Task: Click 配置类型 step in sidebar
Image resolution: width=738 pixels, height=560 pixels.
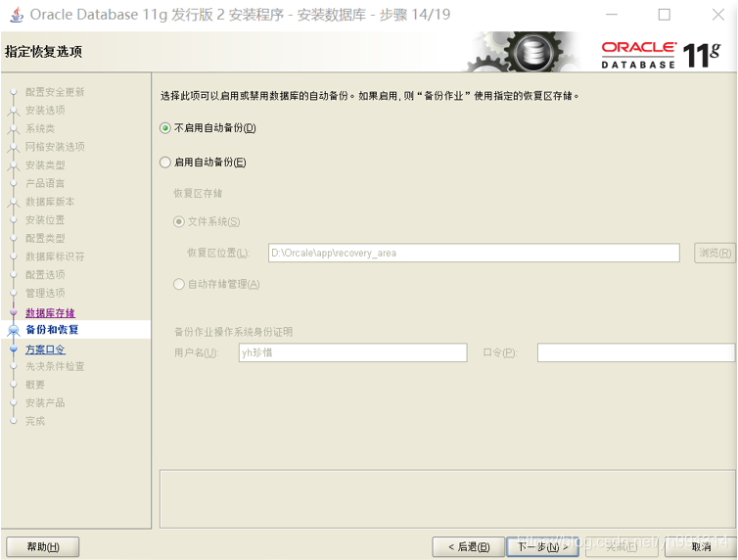Action: point(45,238)
